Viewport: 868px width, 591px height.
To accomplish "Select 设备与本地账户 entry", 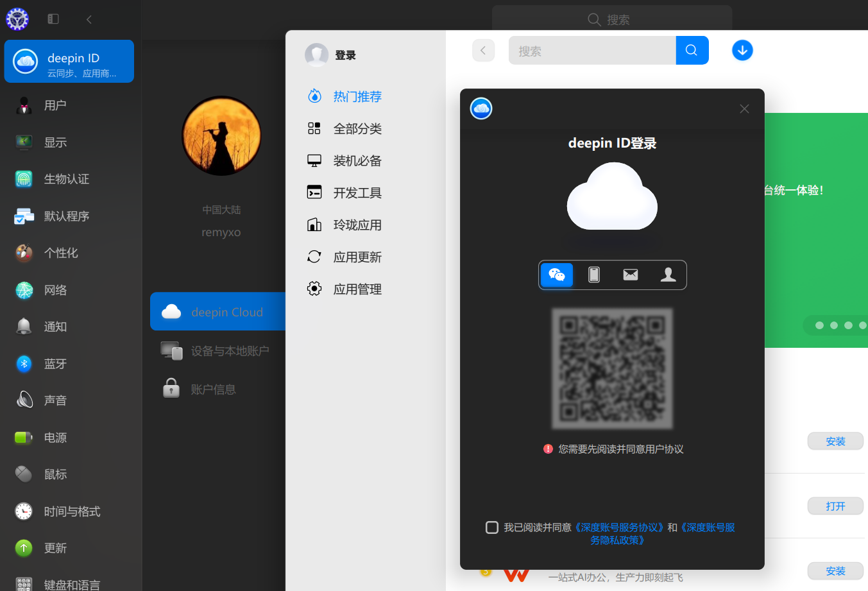I will (x=218, y=351).
